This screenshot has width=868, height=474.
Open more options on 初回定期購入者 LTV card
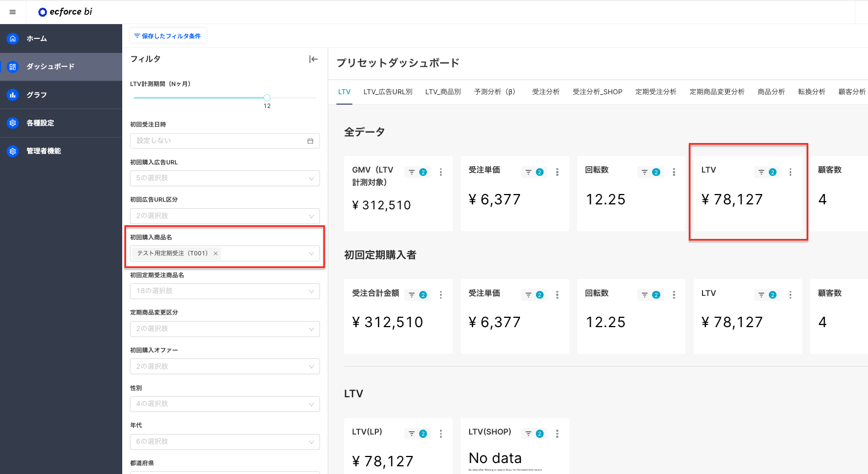tap(790, 295)
